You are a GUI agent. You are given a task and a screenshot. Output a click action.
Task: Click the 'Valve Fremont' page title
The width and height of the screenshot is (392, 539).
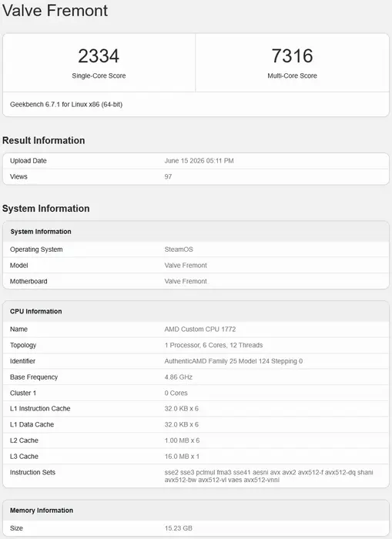(55, 10)
